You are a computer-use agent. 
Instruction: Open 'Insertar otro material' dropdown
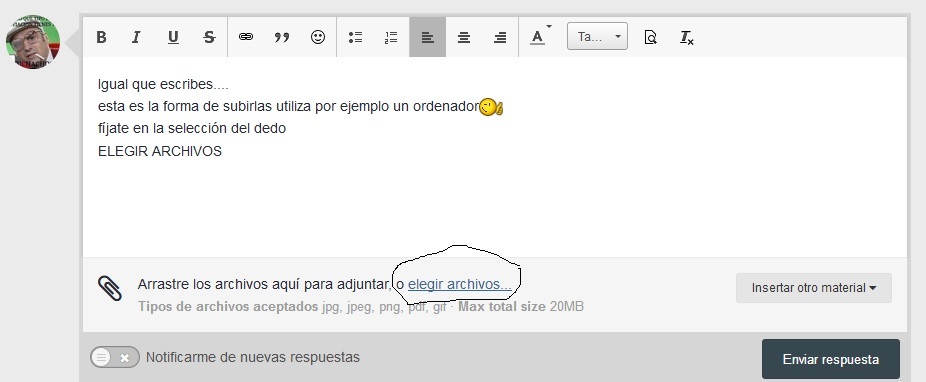coord(814,288)
